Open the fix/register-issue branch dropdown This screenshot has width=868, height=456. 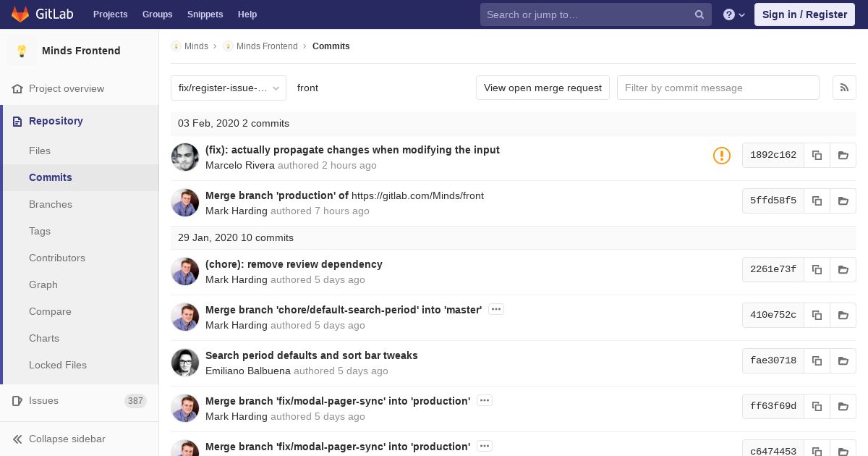coord(229,88)
